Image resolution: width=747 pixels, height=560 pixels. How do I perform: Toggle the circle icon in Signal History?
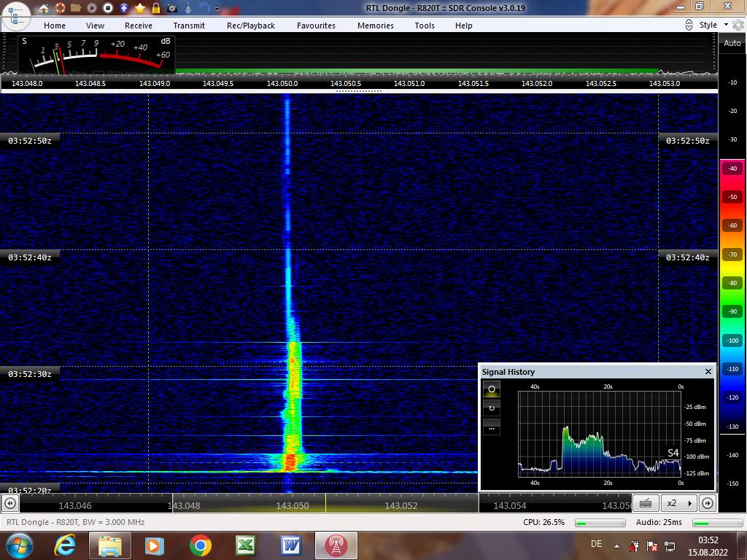[492, 389]
